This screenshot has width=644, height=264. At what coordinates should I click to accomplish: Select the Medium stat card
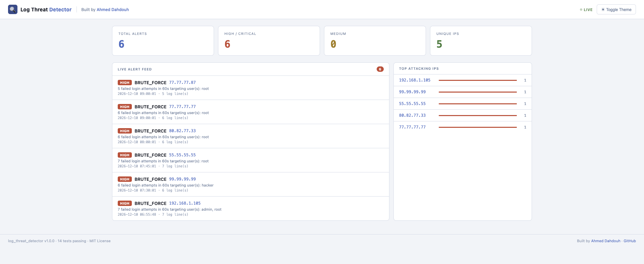375,41
